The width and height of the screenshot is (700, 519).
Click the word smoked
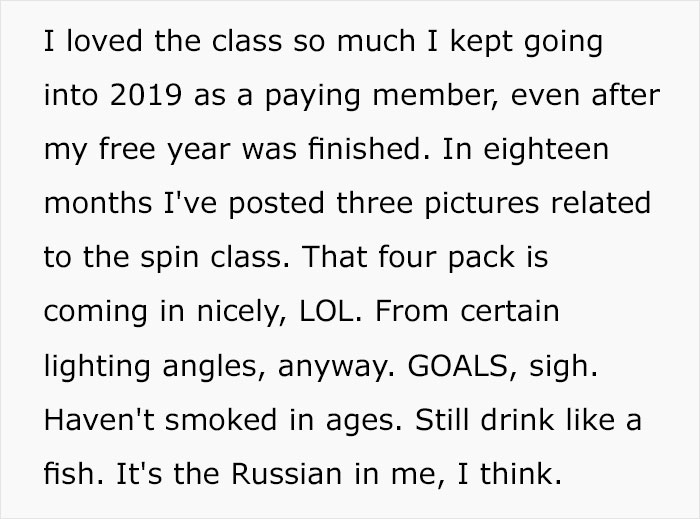click(221, 419)
